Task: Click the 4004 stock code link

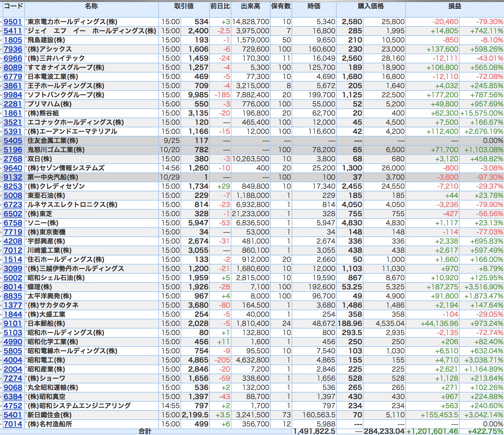Action: point(13,360)
